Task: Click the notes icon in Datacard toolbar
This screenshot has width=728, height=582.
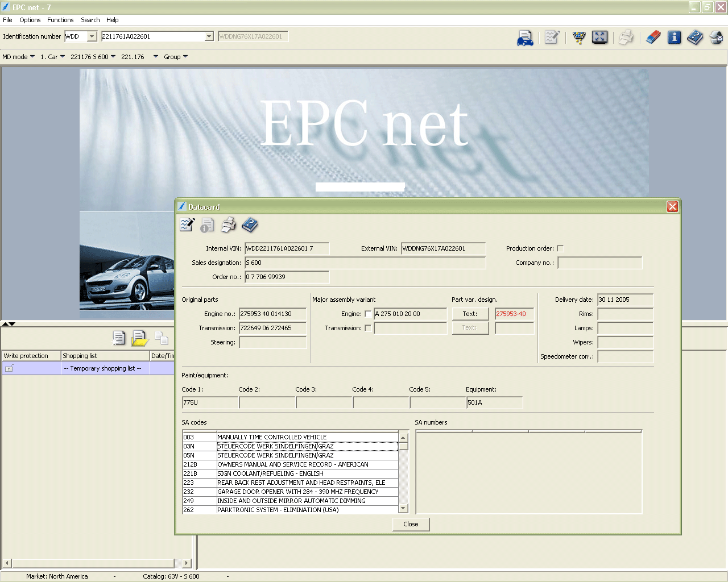Action: (x=187, y=225)
